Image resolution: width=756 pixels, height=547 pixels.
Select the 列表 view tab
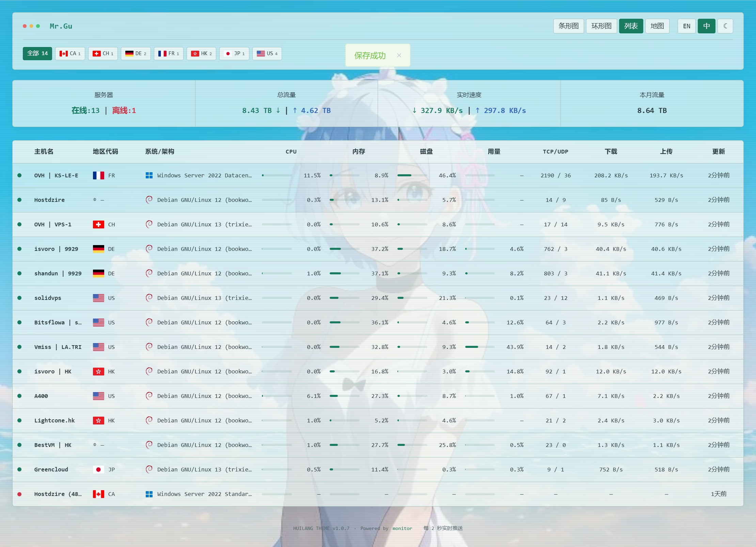coord(631,26)
